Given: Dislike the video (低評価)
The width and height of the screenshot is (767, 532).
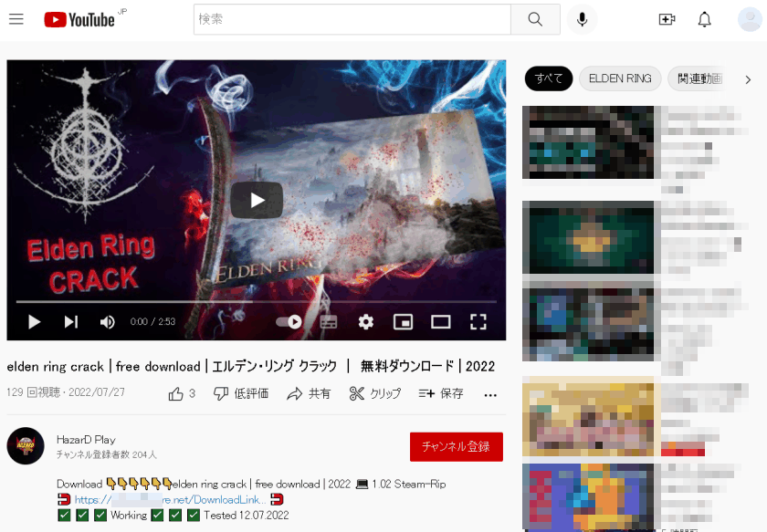Looking at the screenshot, I should (241, 393).
